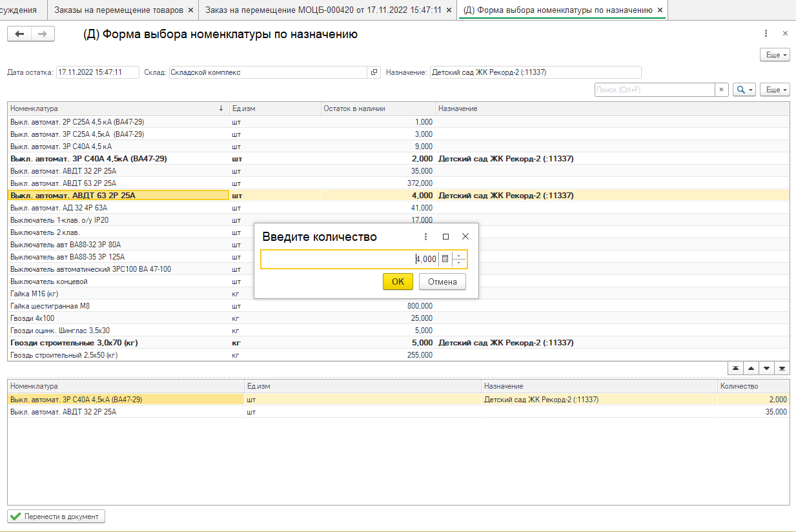
Task: Click the Поиск (Ctrl+F) search field
Action: pos(654,90)
